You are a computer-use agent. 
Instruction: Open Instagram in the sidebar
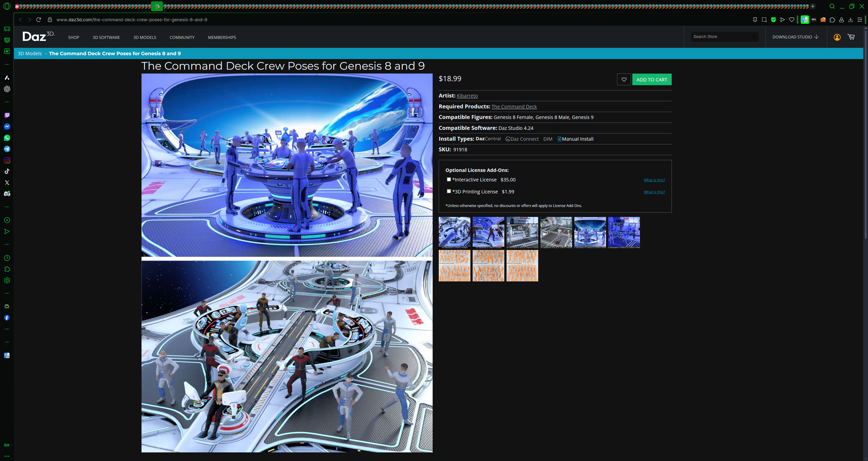coord(7,160)
